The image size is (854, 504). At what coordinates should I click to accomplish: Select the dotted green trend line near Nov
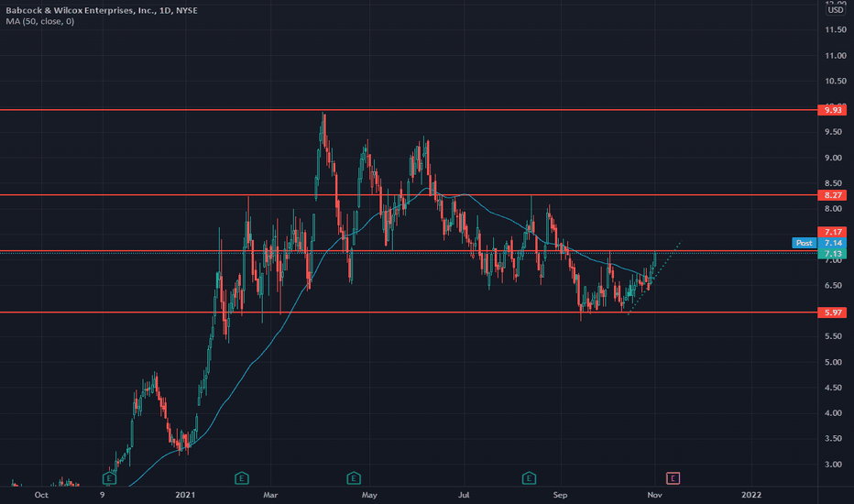654,278
